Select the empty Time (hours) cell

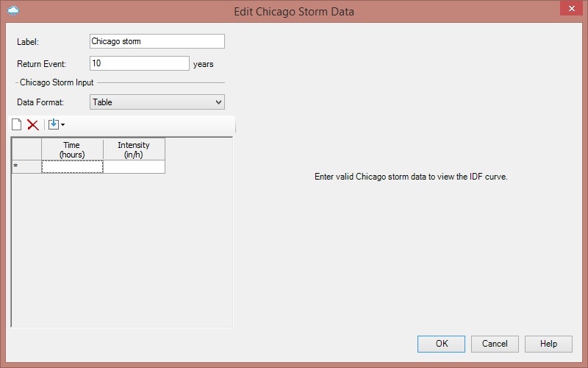tap(72, 167)
